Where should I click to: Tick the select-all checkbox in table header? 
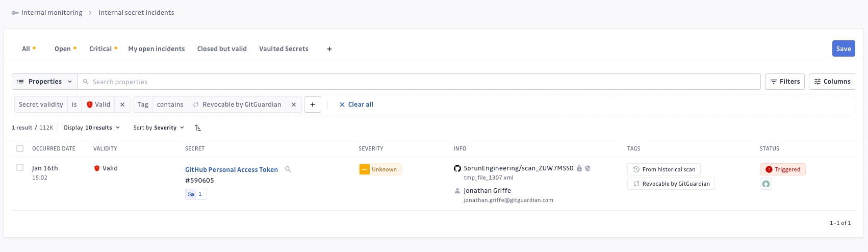[20, 148]
